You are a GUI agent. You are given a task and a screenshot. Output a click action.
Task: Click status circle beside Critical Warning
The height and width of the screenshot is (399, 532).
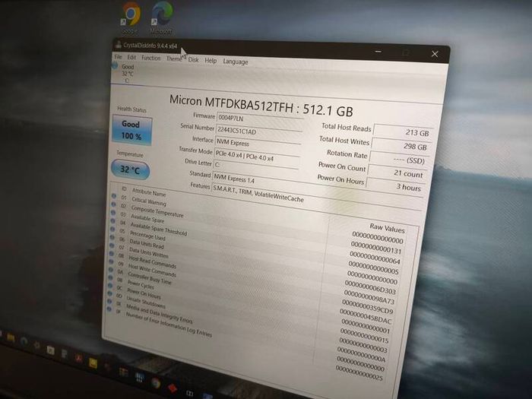coord(114,196)
